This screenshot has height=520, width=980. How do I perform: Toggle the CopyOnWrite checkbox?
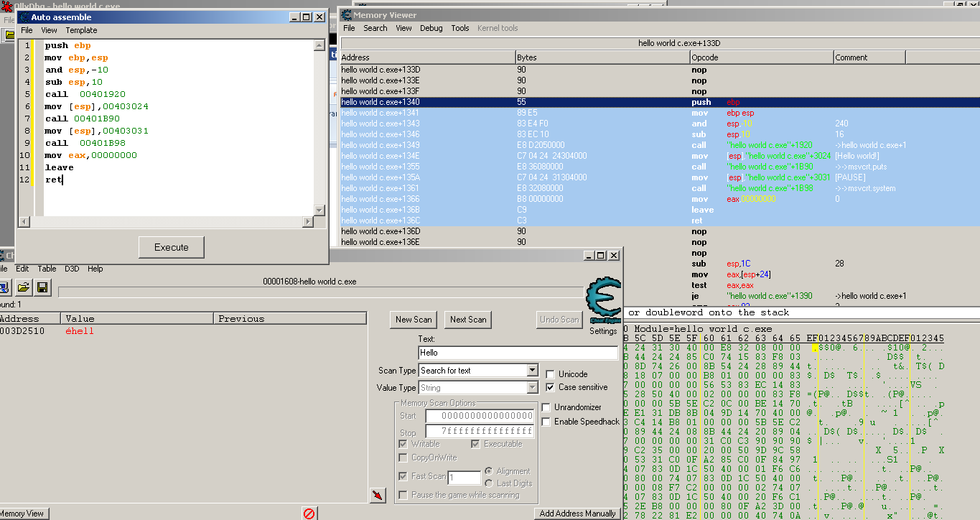click(x=403, y=458)
